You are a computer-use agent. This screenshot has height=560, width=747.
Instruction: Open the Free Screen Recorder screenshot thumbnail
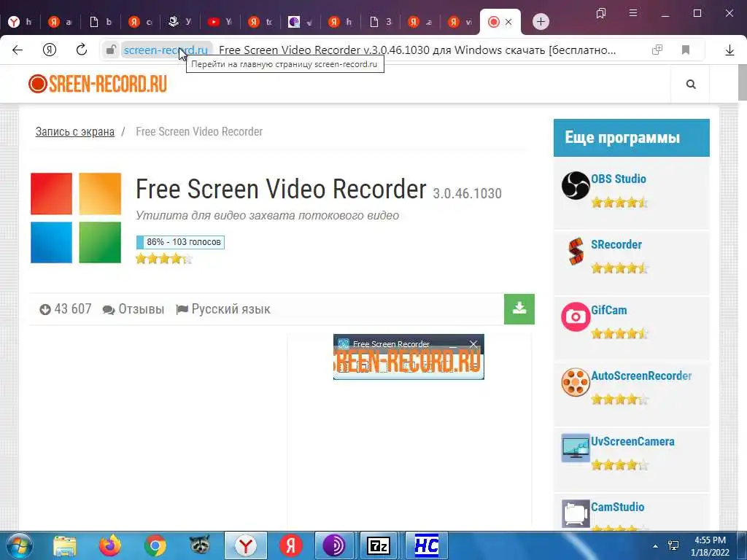tap(409, 357)
